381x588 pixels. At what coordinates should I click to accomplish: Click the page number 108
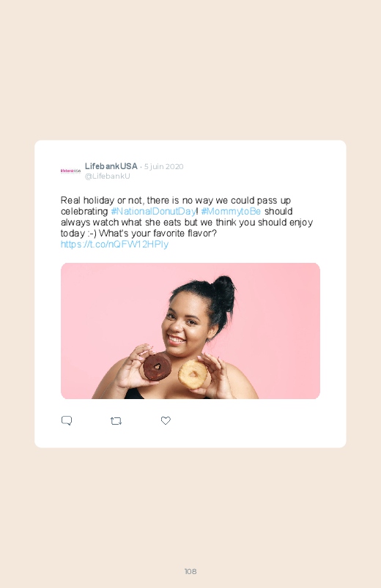pyautogui.click(x=190, y=571)
